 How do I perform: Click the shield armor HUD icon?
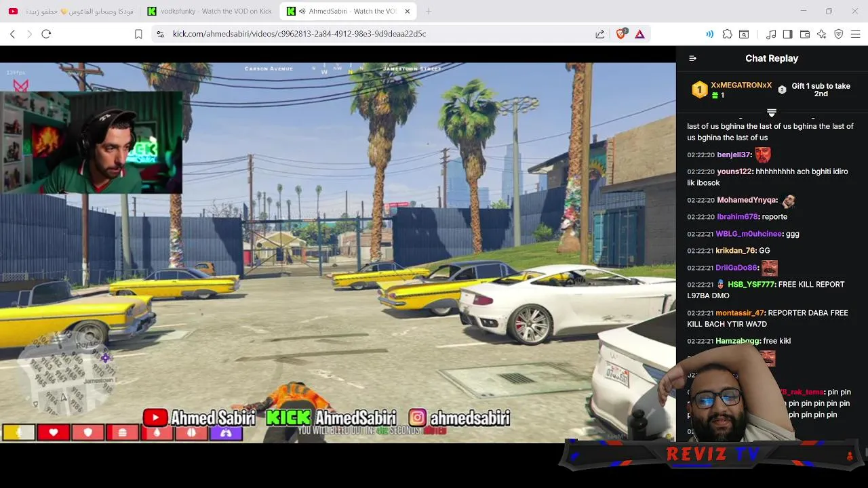[88, 432]
